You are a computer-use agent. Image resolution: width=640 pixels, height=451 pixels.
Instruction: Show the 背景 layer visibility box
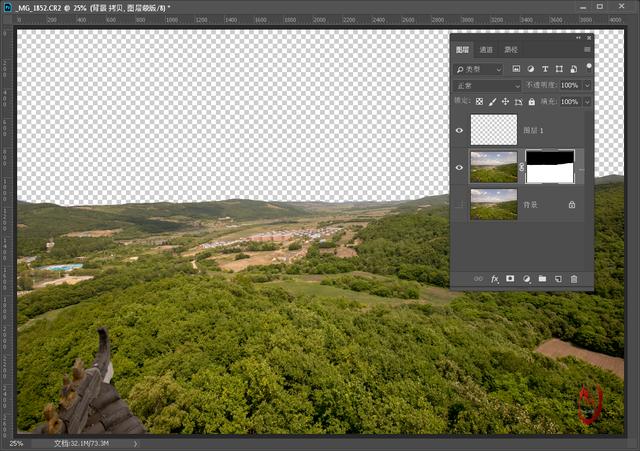coord(460,204)
